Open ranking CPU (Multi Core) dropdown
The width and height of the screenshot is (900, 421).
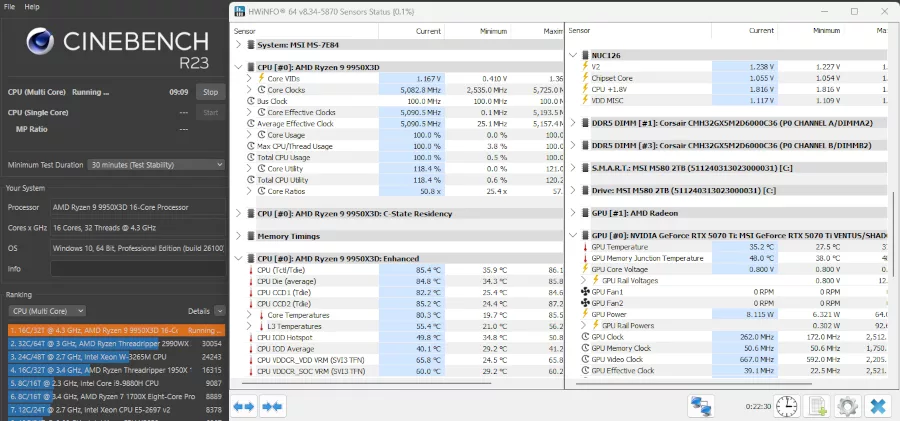click(x=47, y=311)
